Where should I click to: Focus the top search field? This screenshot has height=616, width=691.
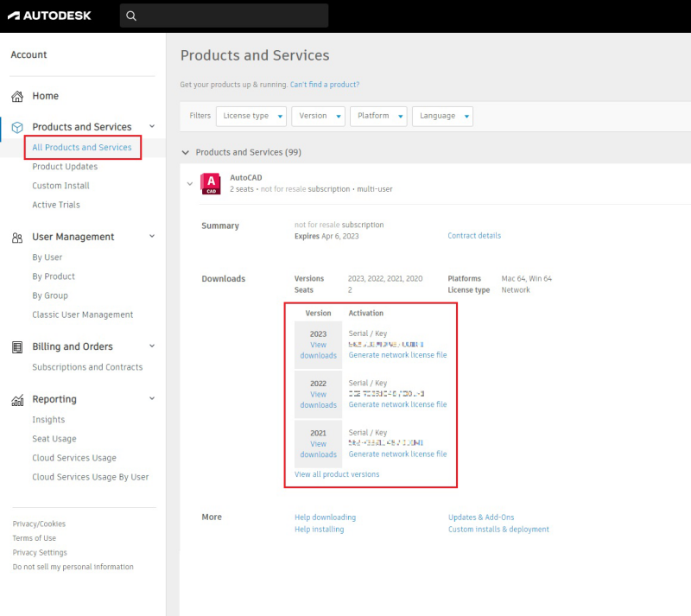tap(224, 16)
